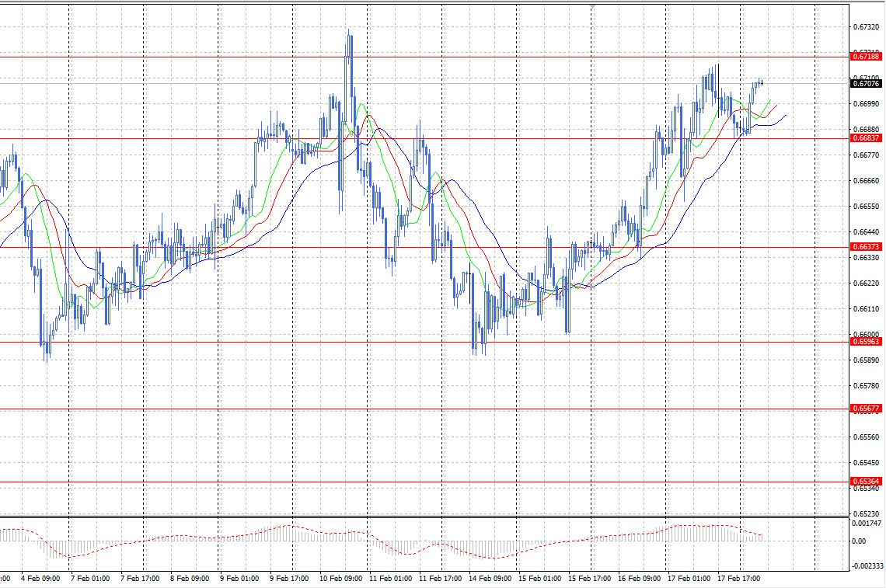Select the 0.66220 price axis value
The image size is (886, 588).
866,284
